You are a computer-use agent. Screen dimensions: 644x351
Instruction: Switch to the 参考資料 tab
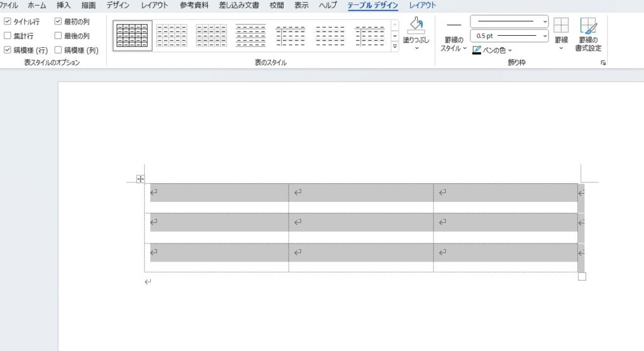coord(194,5)
